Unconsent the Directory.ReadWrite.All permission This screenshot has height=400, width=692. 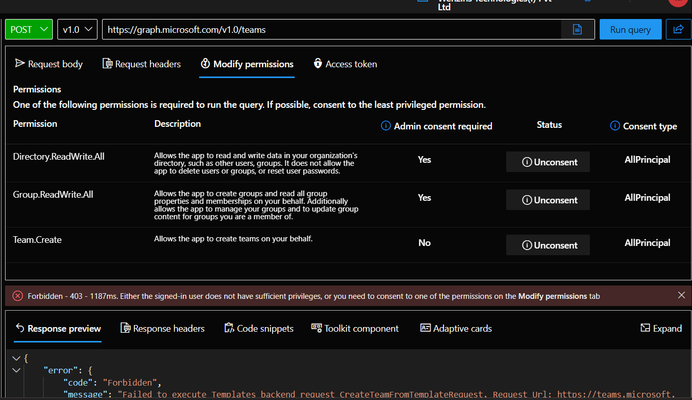[548, 162]
